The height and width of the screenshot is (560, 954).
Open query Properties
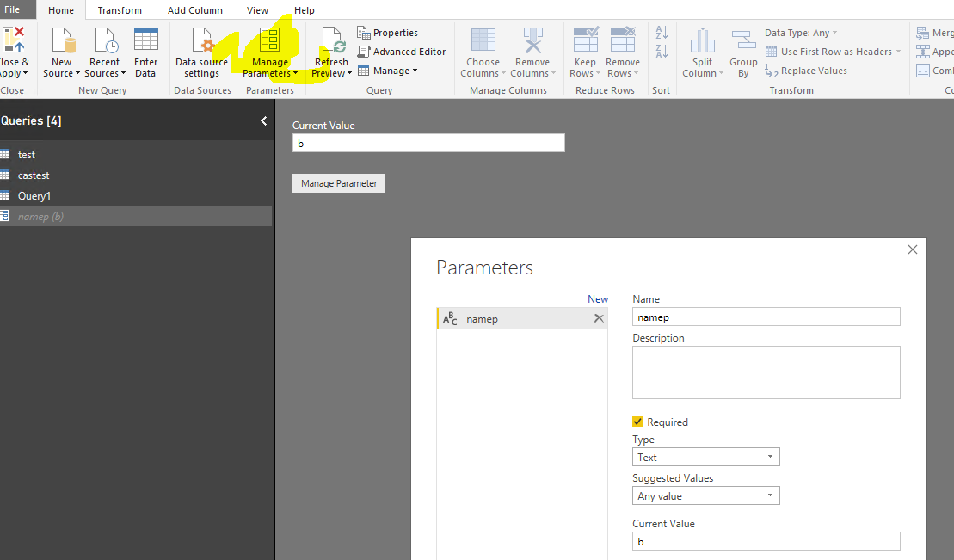click(x=388, y=33)
